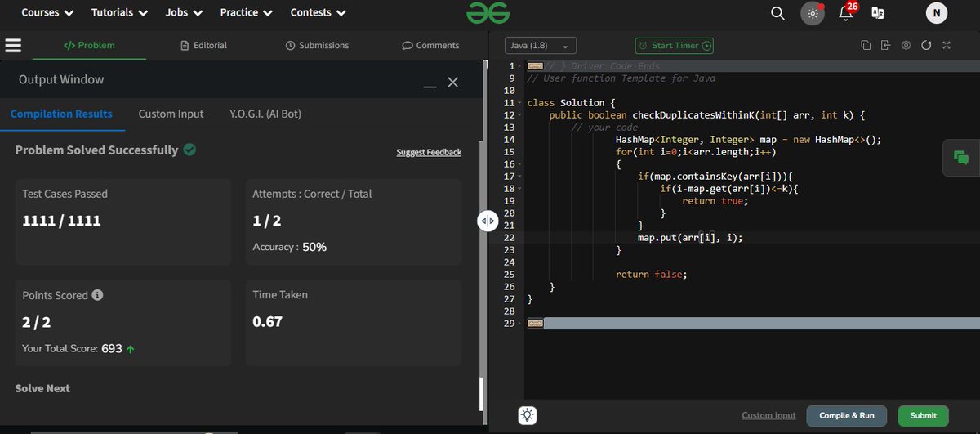Click the green Submit button
980x434 pixels.
pos(924,415)
